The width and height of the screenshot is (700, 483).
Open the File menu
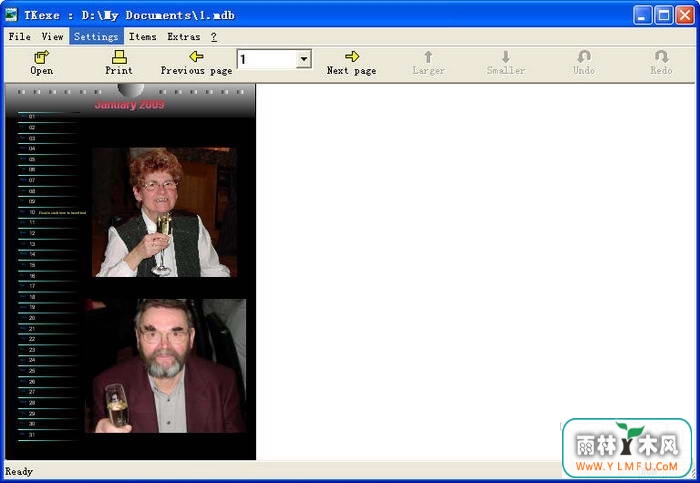20,37
